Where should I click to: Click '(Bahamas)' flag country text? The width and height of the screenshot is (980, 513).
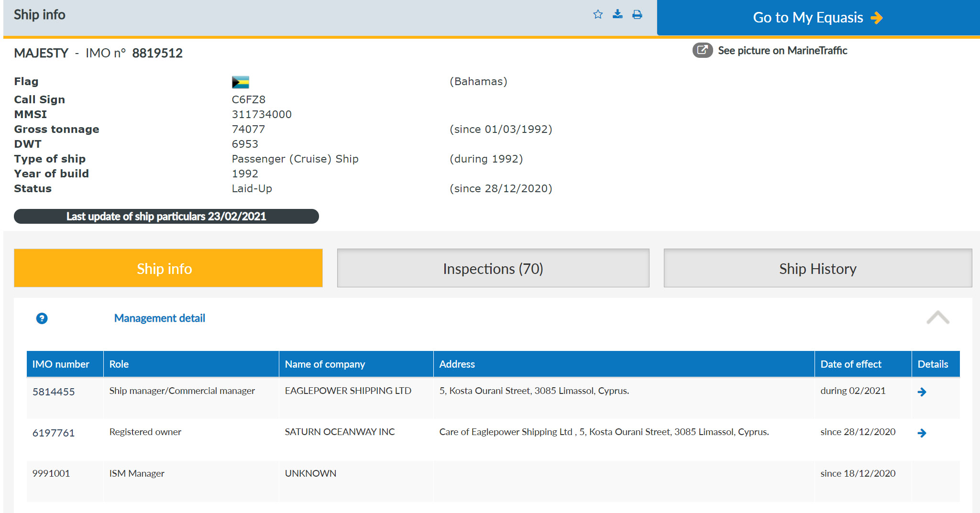pyautogui.click(x=478, y=81)
